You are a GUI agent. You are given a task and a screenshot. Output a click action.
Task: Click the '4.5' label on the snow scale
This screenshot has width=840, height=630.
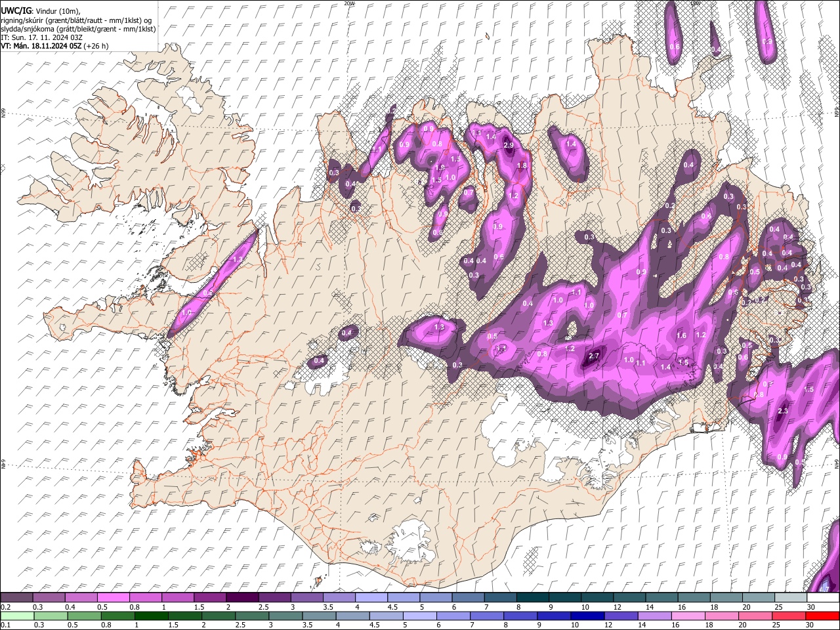click(x=392, y=607)
